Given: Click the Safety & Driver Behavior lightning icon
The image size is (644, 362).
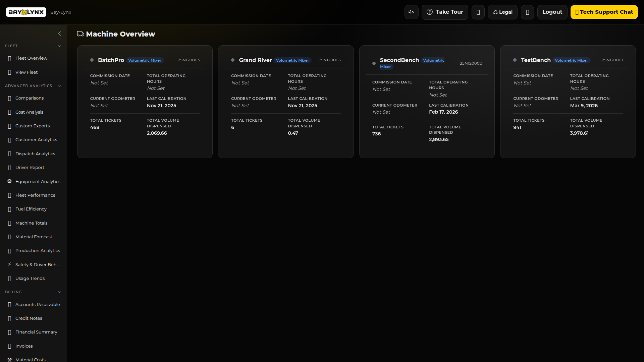Looking at the screenshot, I should tap(9, 264).
